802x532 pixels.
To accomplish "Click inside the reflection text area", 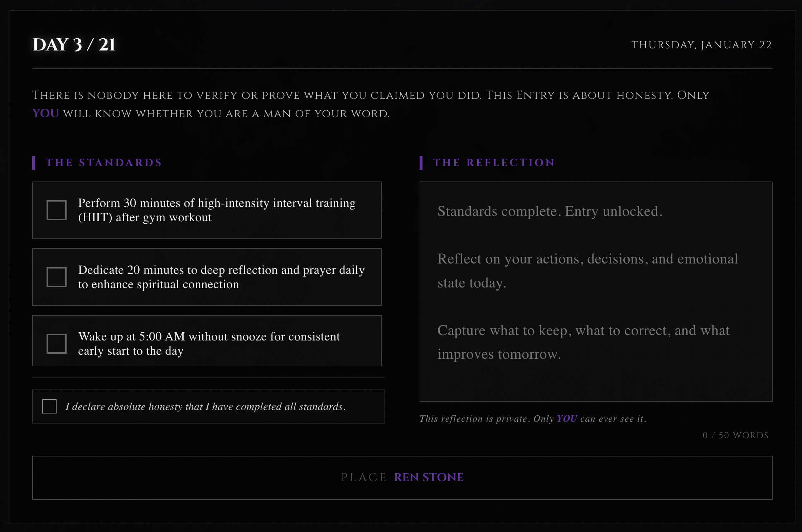I will (596, 291).
